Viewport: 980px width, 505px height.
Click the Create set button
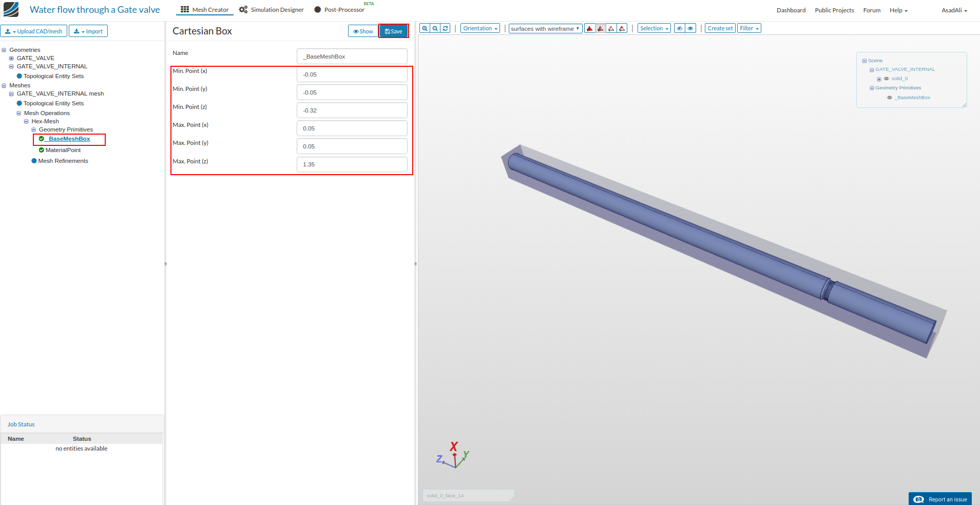click(x=720, y=28)
